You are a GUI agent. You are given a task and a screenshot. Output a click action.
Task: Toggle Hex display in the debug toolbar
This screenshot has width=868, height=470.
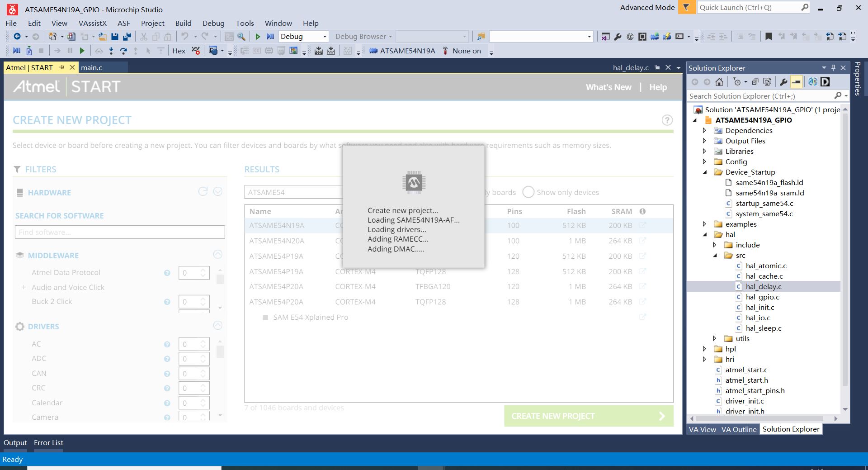[x=179, y=51]
